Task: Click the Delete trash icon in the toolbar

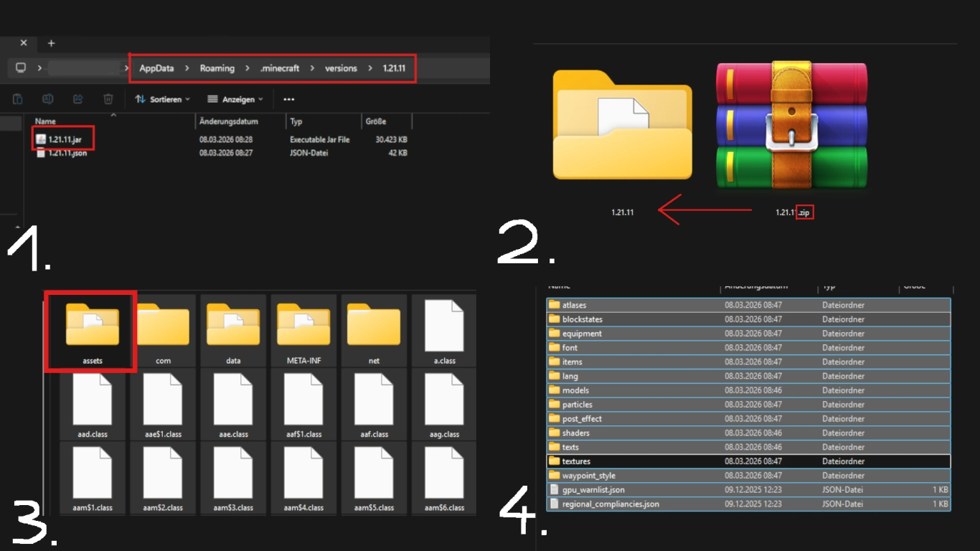Action: (x=108, y=99)
